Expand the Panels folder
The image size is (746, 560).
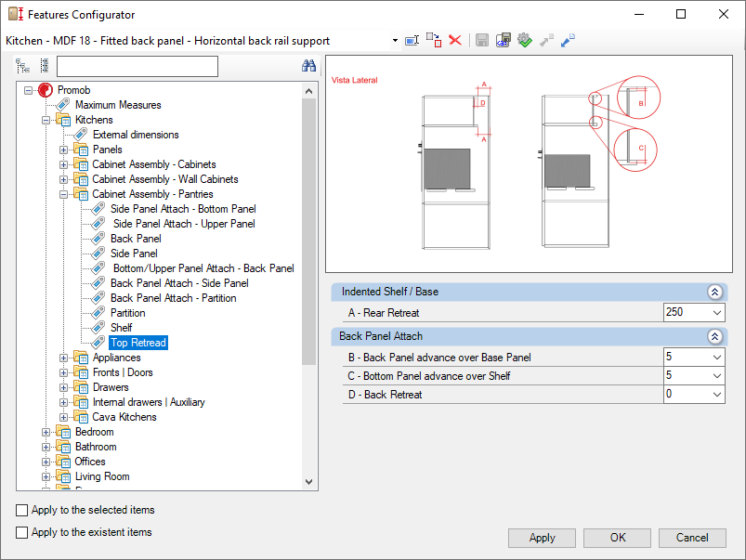pos(63,150)
